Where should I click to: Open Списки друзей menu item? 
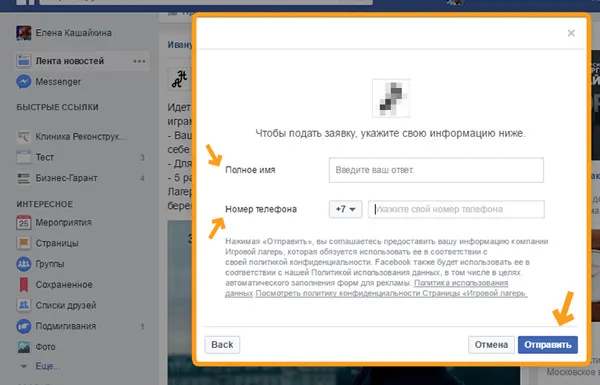coord(66,305)
